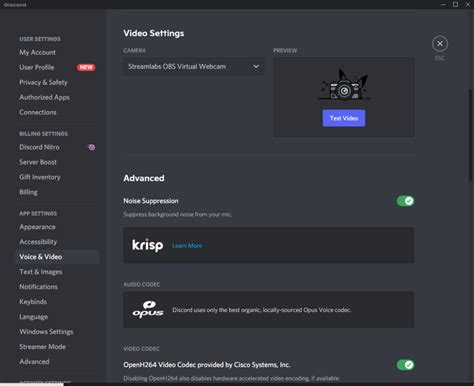The image size is (474, 386).
Task: Click the Advanced section heading
Action: tap(144, 178)
